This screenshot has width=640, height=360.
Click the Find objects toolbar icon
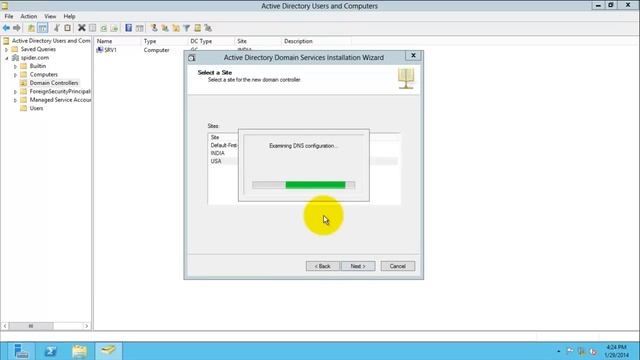198,28
